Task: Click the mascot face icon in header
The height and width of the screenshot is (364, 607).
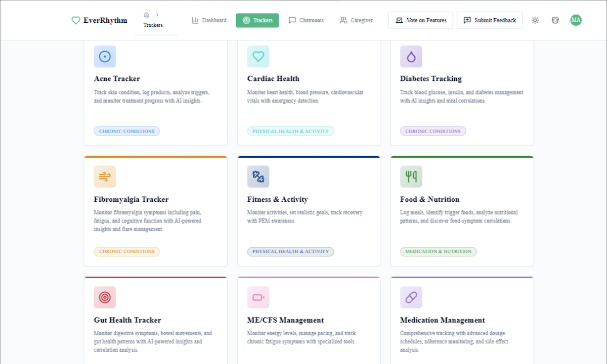Action: point(555,20)
